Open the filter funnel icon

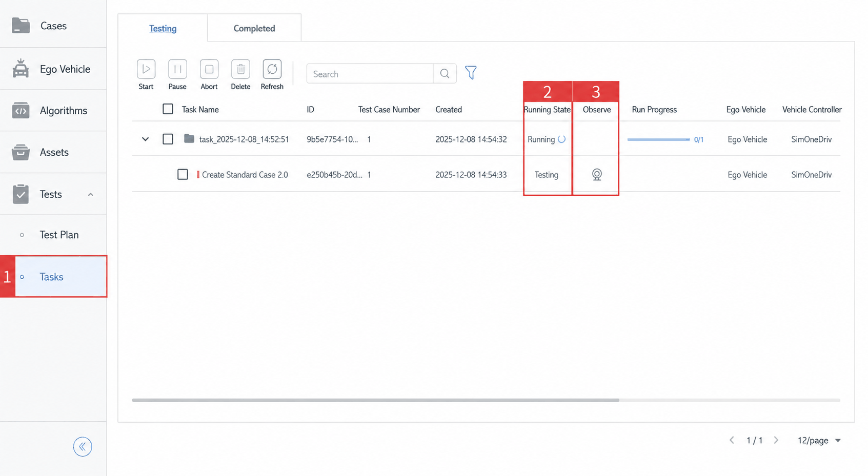coord(471,73)
